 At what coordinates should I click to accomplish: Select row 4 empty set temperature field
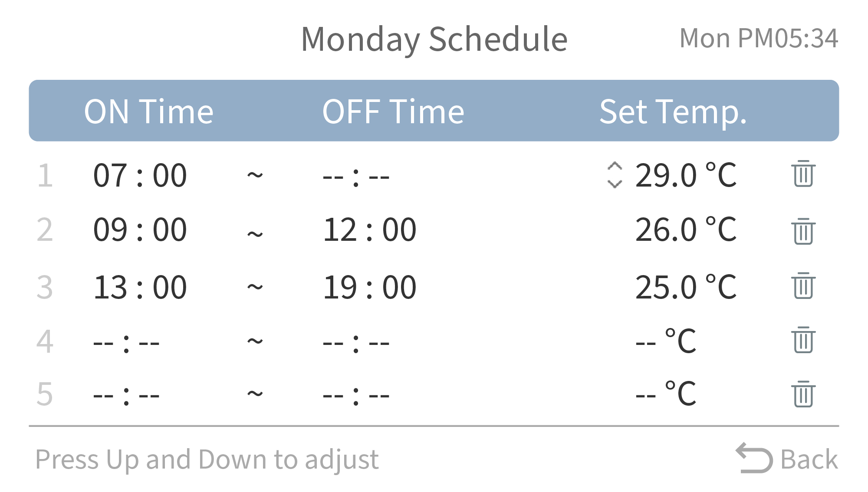coord(666,341)
